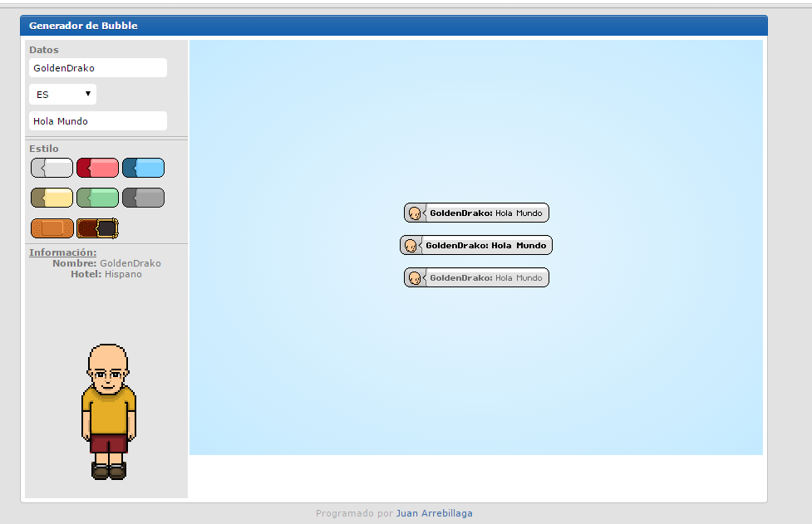
Task: Open the ES hotel dropdown
Action: [x=62, y=95]
